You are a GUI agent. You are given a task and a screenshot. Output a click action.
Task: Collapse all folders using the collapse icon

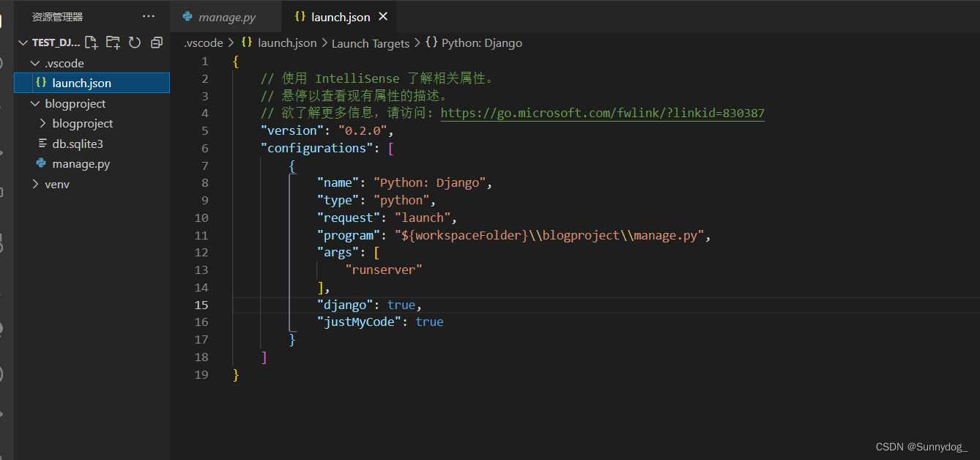(x=156, y=42)
